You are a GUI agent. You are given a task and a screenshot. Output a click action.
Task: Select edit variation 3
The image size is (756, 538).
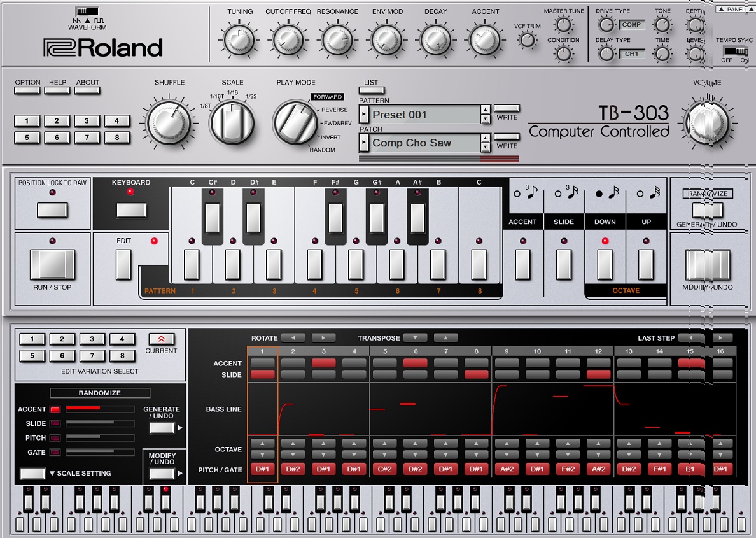pyautogui.click(x=92, y=339)
